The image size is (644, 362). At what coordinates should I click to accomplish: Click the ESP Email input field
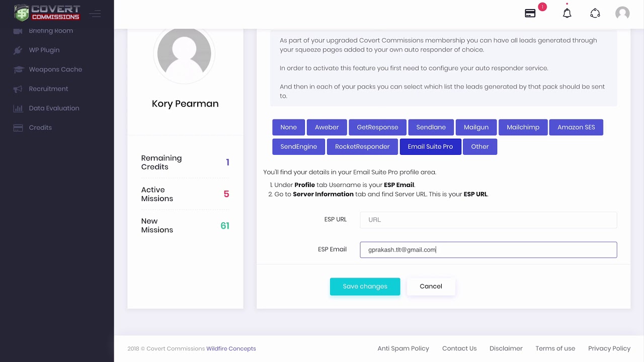click(489, 250)
